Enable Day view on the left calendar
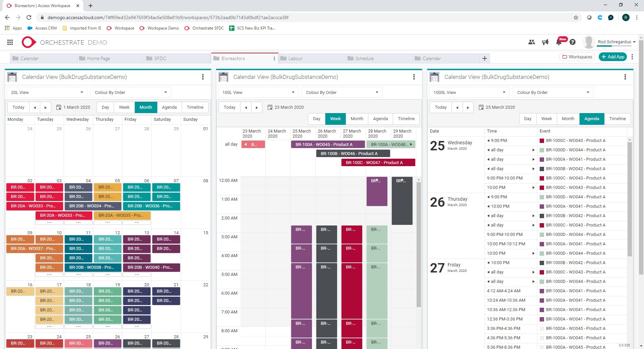Image resolution: width=644 pixels, height=349 pixels. pos(105,107)
